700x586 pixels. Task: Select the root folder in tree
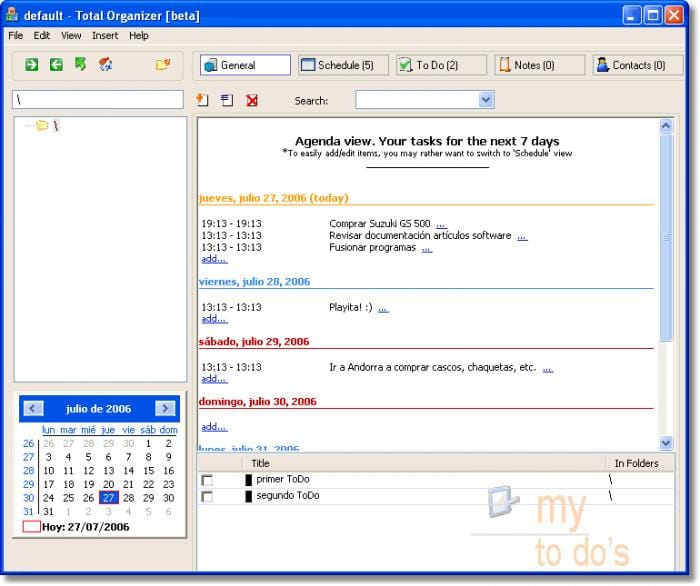click(55, 126)
